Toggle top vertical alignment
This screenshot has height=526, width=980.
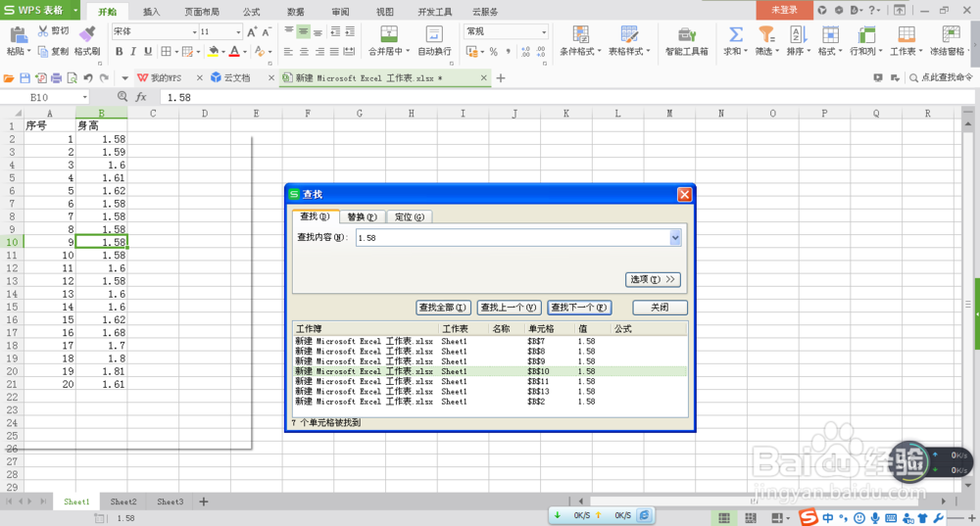289,31
